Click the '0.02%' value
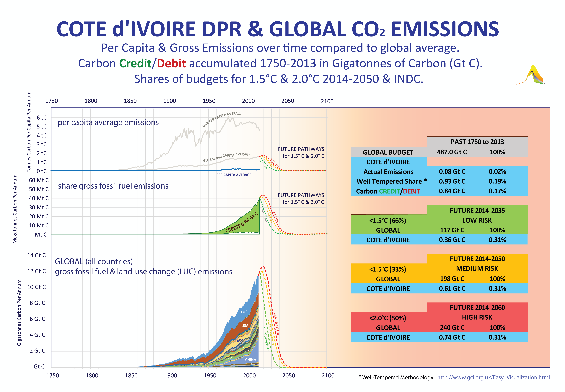Screen dimensions: 565x392 pos(497,171)
